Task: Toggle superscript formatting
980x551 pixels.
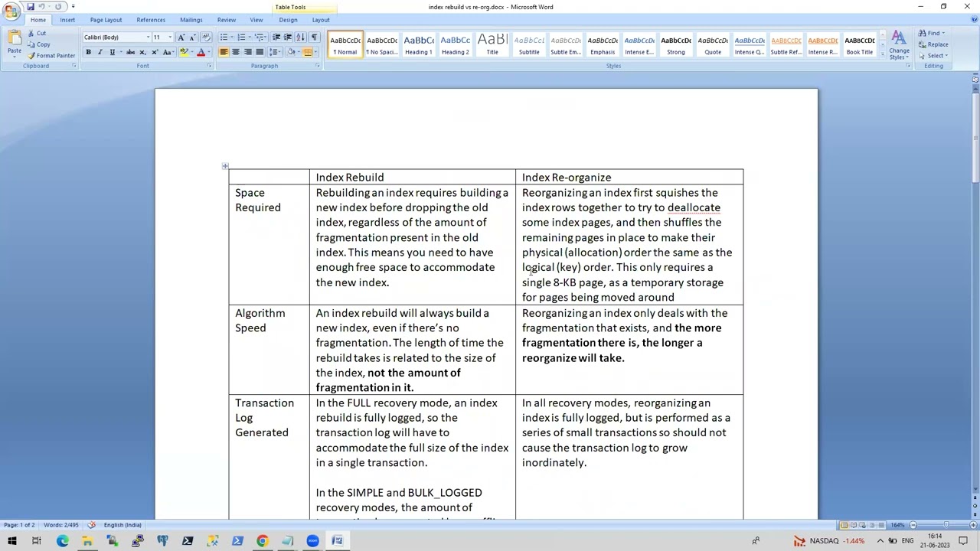Action: 155,52
